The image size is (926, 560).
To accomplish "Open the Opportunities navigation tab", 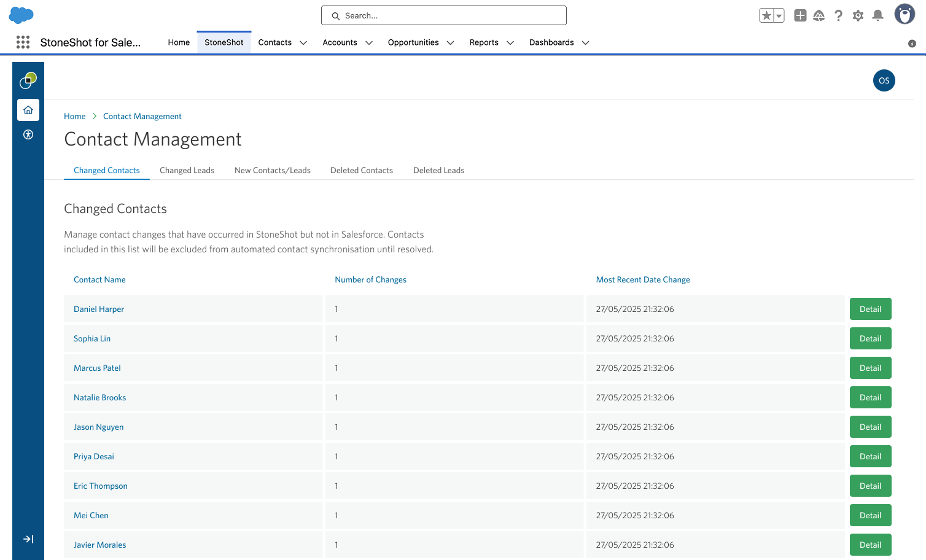I will pos(413,42).
